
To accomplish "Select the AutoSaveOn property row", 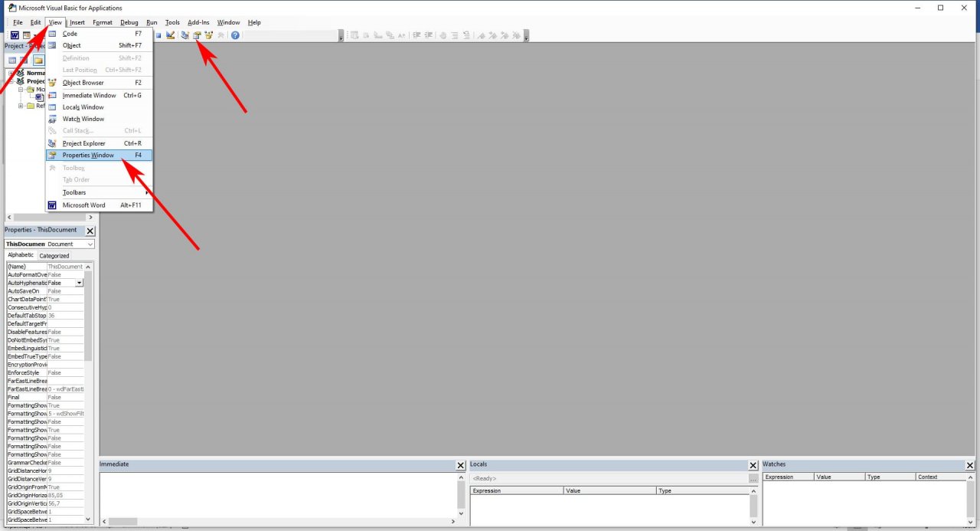I will pos(45,291).
